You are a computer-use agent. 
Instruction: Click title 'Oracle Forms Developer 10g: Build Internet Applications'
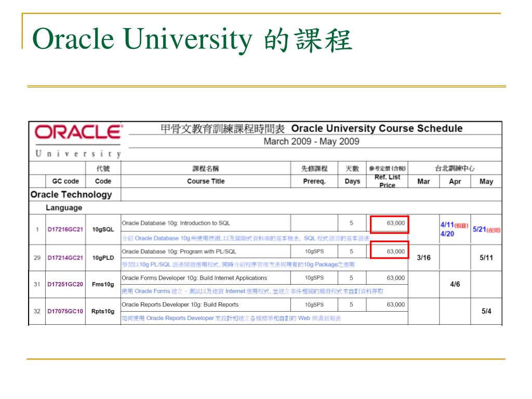click(194, 278)
